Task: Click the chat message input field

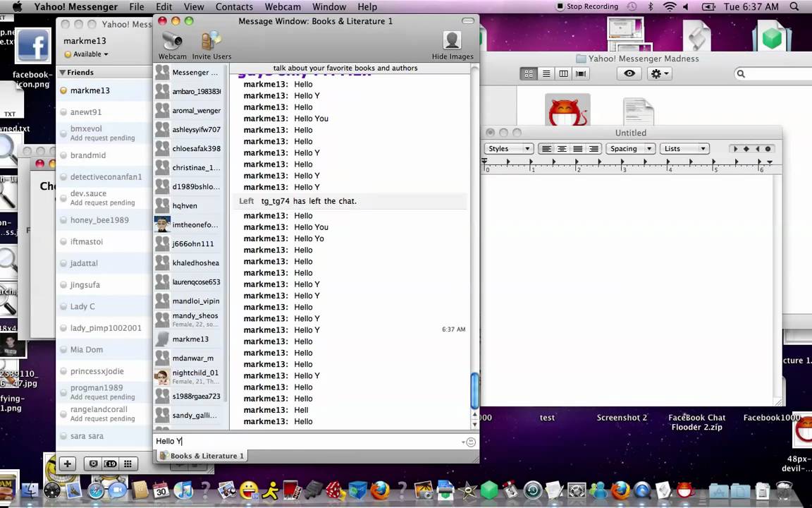Action: point(308,442)
